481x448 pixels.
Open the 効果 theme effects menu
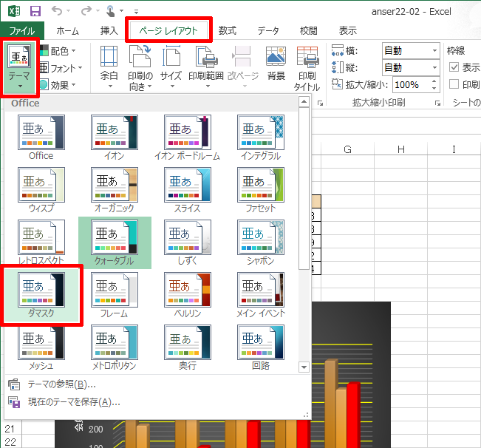58,85
